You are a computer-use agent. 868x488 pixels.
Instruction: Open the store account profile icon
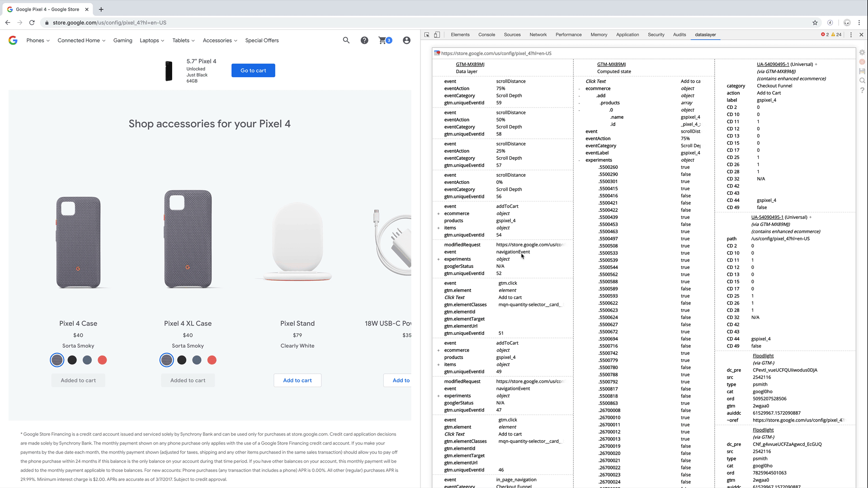[406, 40]
